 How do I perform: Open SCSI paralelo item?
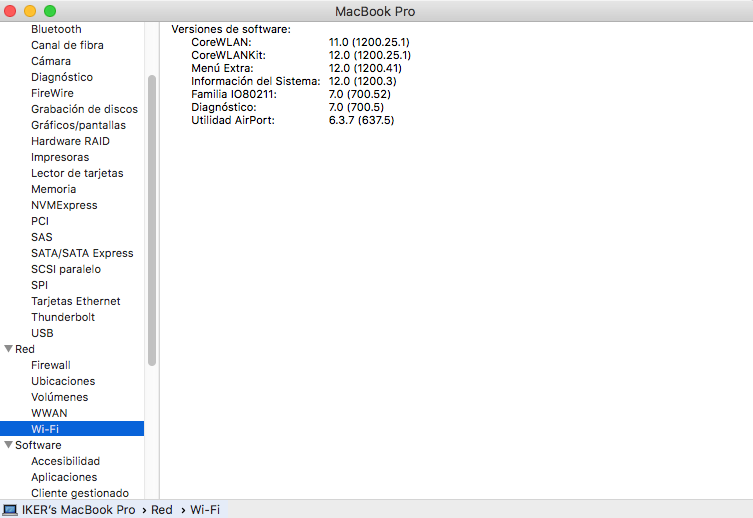66,269
